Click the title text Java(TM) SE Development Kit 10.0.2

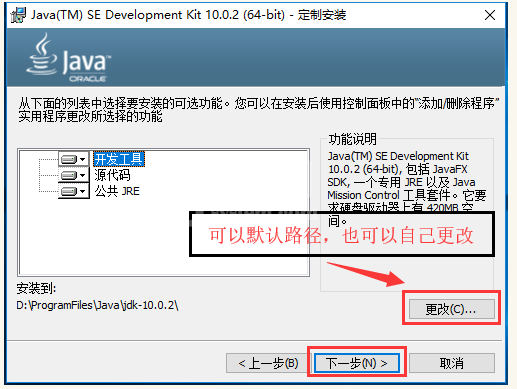(135, 15)
